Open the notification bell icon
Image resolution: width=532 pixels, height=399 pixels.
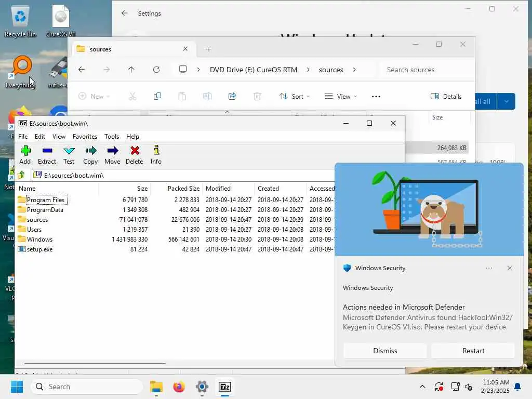coord(518,387)
